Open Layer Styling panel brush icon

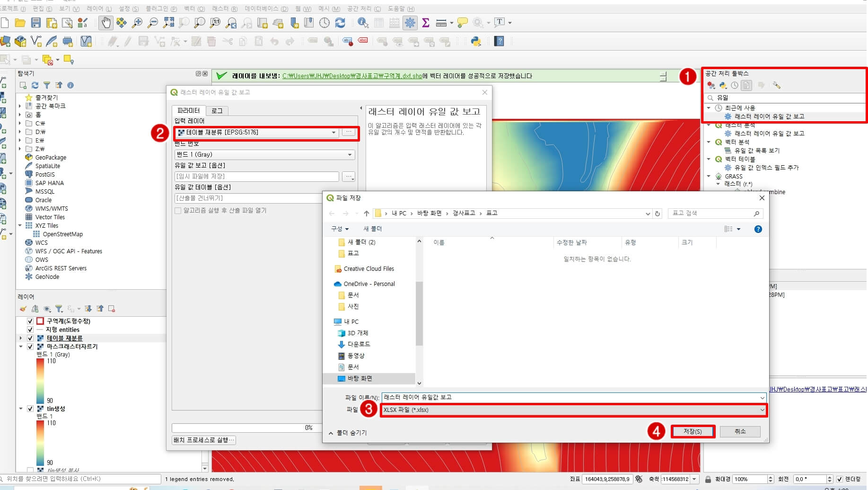pos(23,309)
